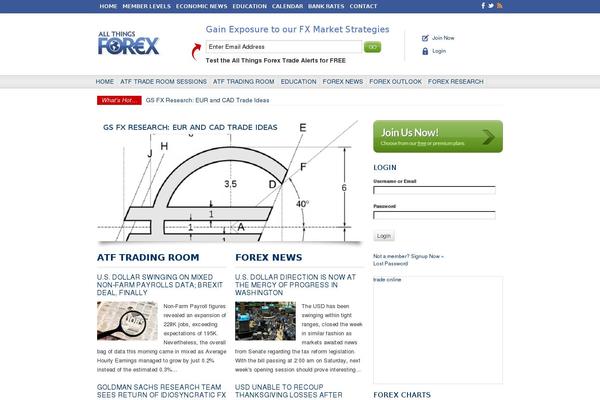Open CALENDAR in top bar
This screenshot has height=400, width=600.
tap(287, 6)
